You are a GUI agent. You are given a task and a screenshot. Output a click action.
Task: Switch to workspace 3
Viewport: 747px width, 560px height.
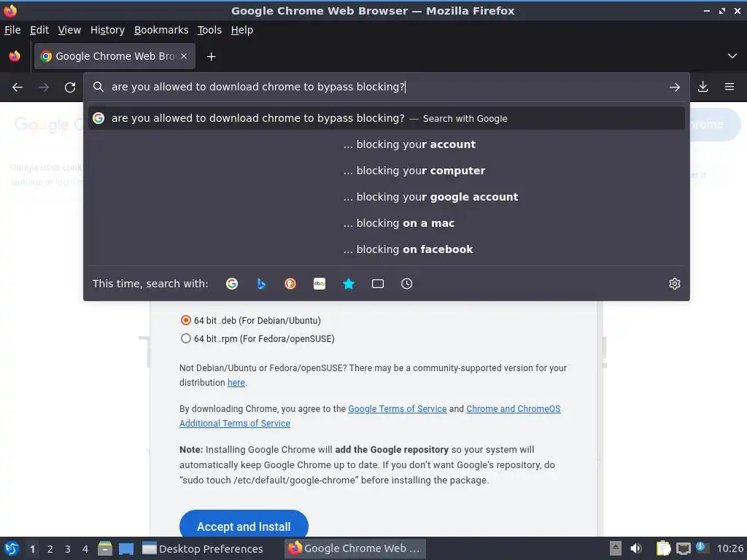pos(68,549)
